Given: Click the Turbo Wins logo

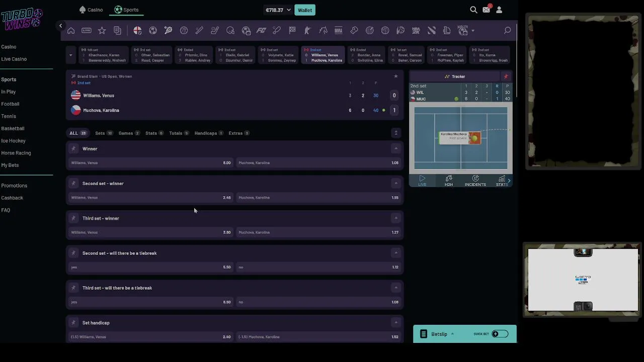Looking at the screenshot, I should click(x=22, y=19).
